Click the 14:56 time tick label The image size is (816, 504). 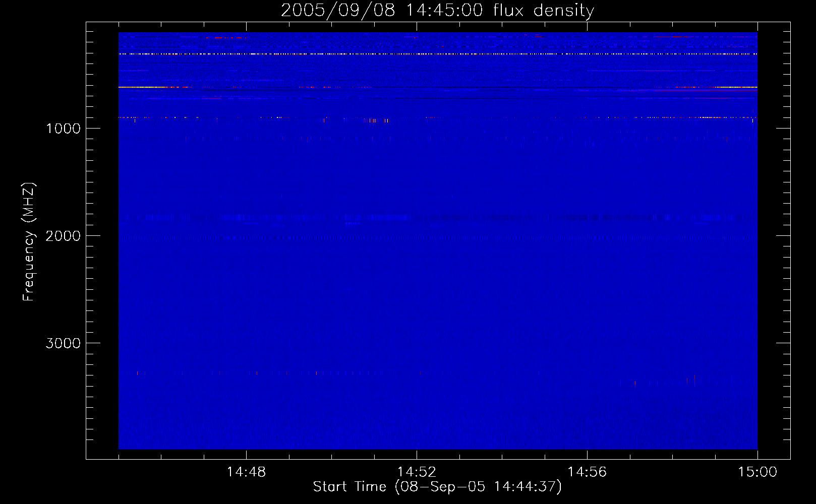[587, 472]
